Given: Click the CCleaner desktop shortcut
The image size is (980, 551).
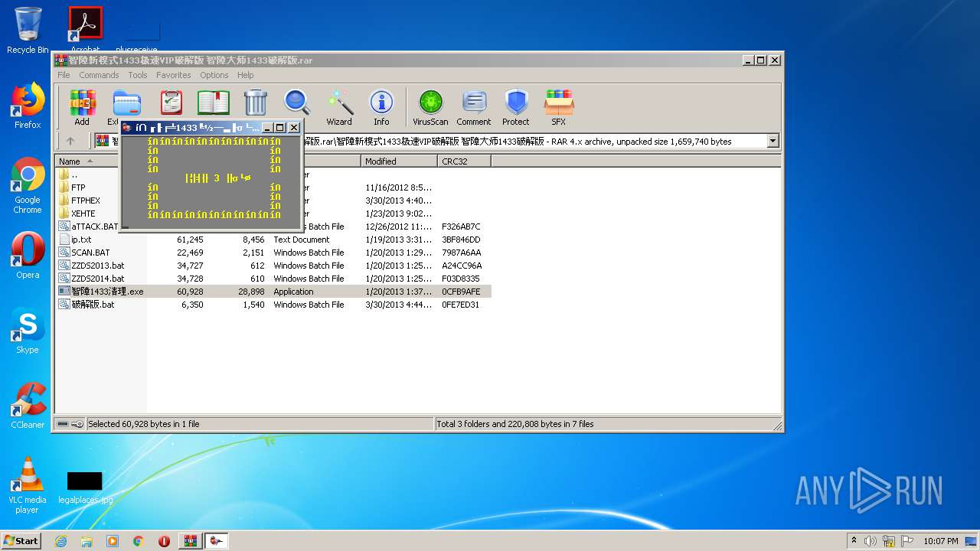Looking at the screenshot, I should click(x=28, y=406).
